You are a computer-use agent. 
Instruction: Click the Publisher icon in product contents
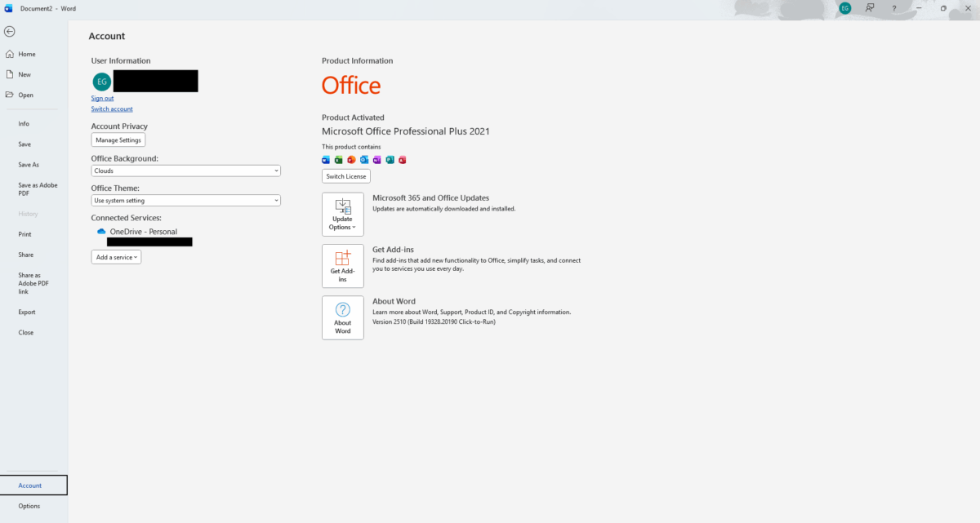(x=390, y=160)
